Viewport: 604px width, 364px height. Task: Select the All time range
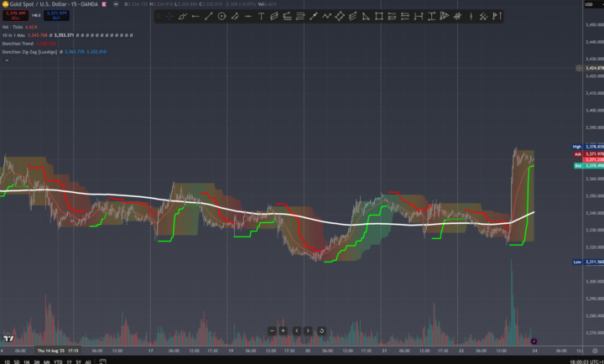click(x=88, y=361)
